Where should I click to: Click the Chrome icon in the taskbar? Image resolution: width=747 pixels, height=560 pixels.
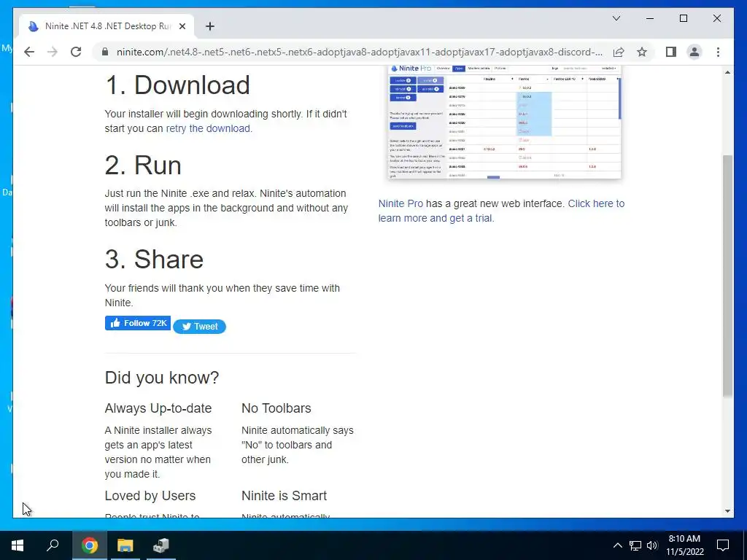tap(90, 545)
